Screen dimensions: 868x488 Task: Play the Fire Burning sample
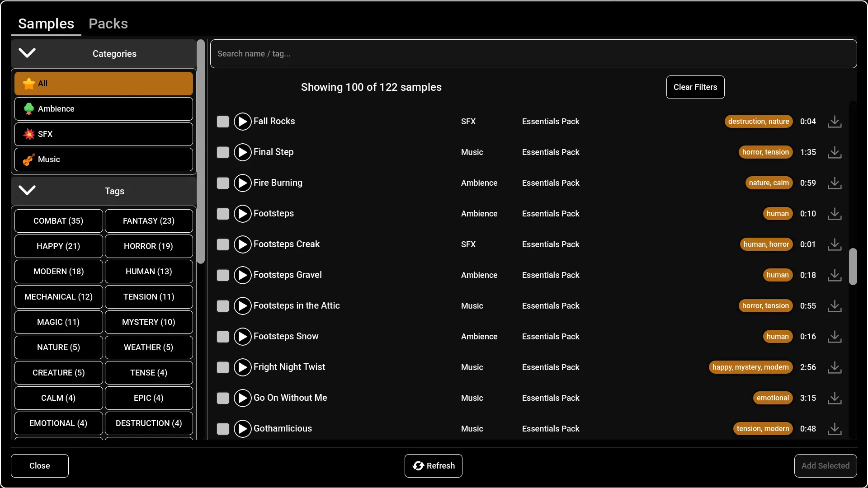pos(242,183)
